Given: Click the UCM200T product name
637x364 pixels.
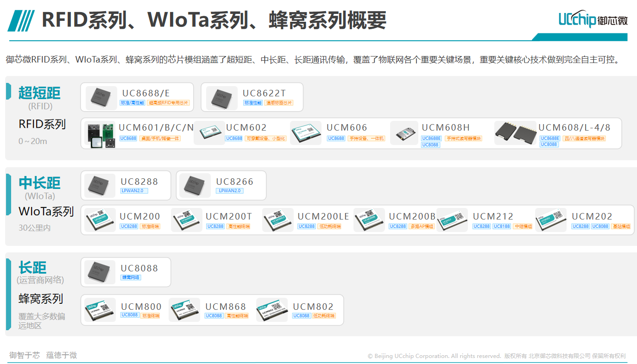Looking at the screenshot, I should (229, 216).
